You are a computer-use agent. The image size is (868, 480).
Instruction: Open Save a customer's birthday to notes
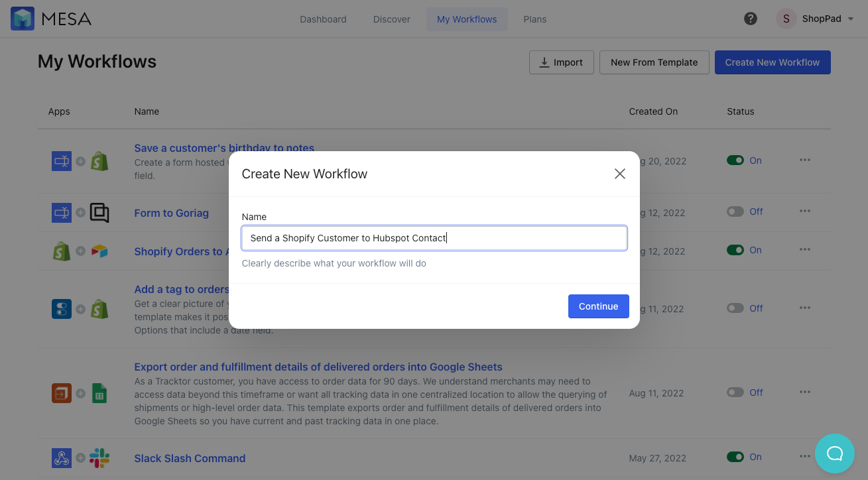click(x=224, y=148)
